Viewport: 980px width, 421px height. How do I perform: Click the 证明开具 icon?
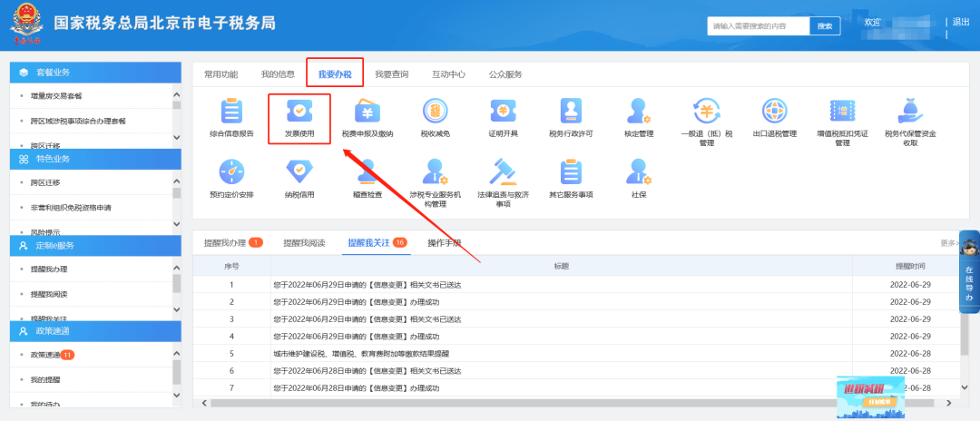click(x=502, y=112)
